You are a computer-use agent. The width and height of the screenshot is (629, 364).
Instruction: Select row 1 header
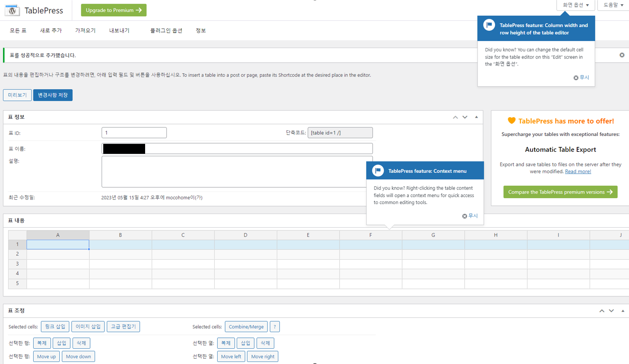pyautogui.click(x=17, y=245)
